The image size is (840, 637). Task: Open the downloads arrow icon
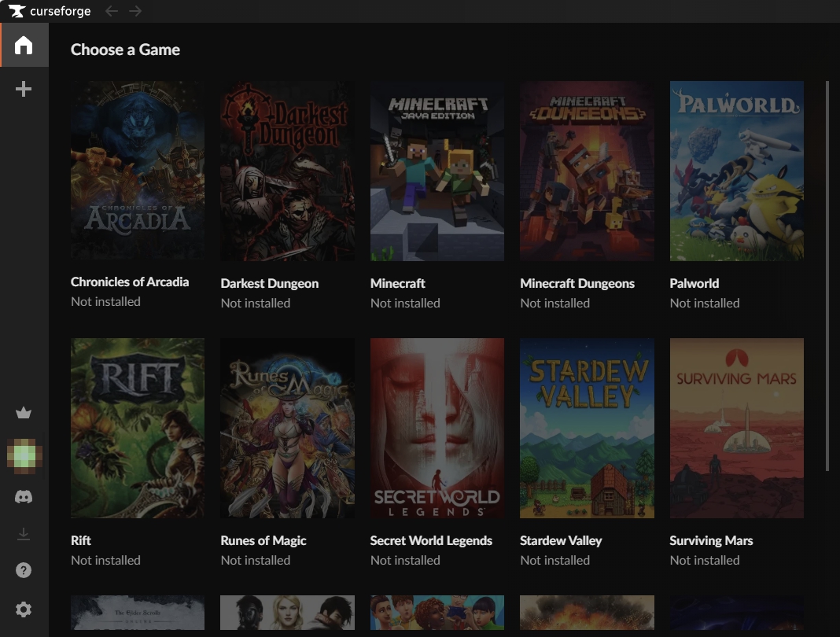click(x=24, y=534)
